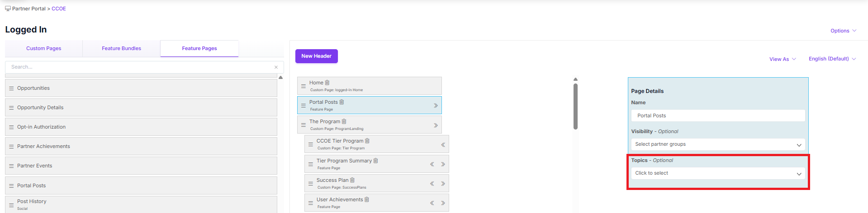The width and height of the screenshot is (868, 213).
Task: Open the CCOE breadcrumb link
Action: pyautogui.click(x=59, y=9)
